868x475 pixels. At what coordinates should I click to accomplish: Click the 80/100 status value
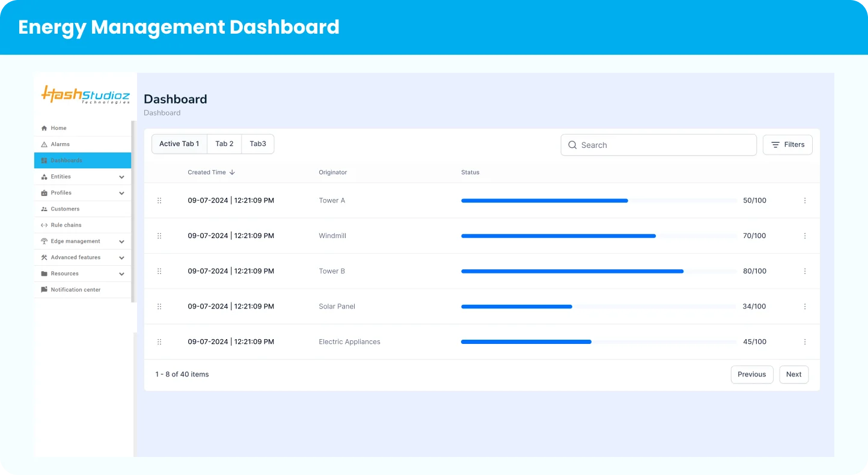coord(755,271)
